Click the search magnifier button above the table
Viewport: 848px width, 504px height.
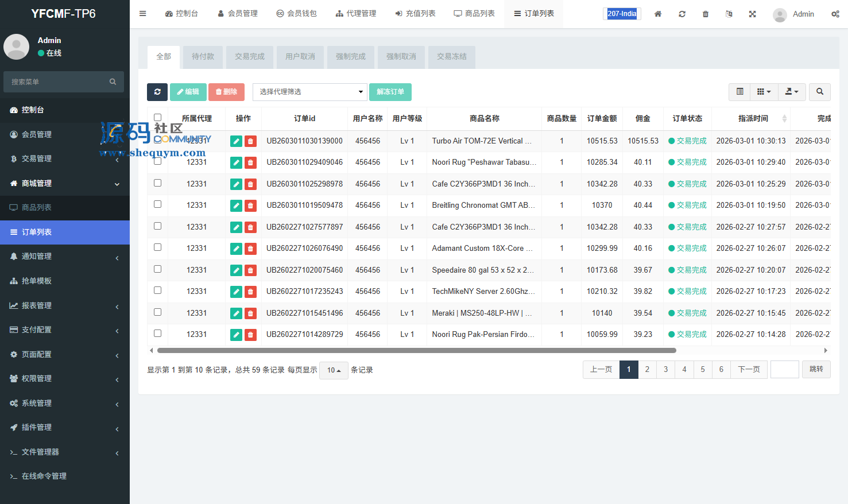coord(820,92)
